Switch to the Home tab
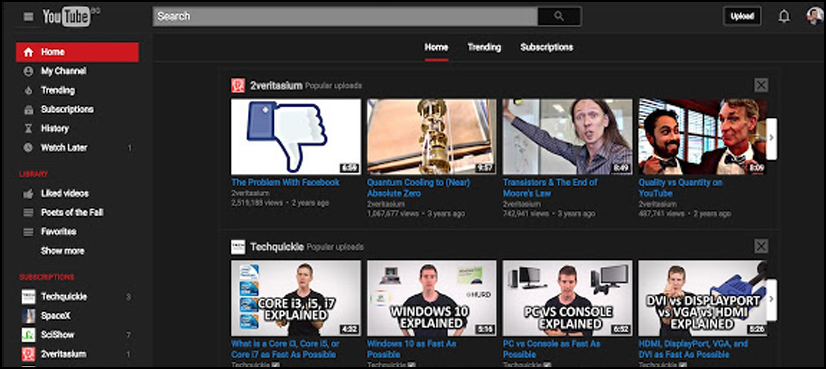The image size is (826, 369). 436,47
